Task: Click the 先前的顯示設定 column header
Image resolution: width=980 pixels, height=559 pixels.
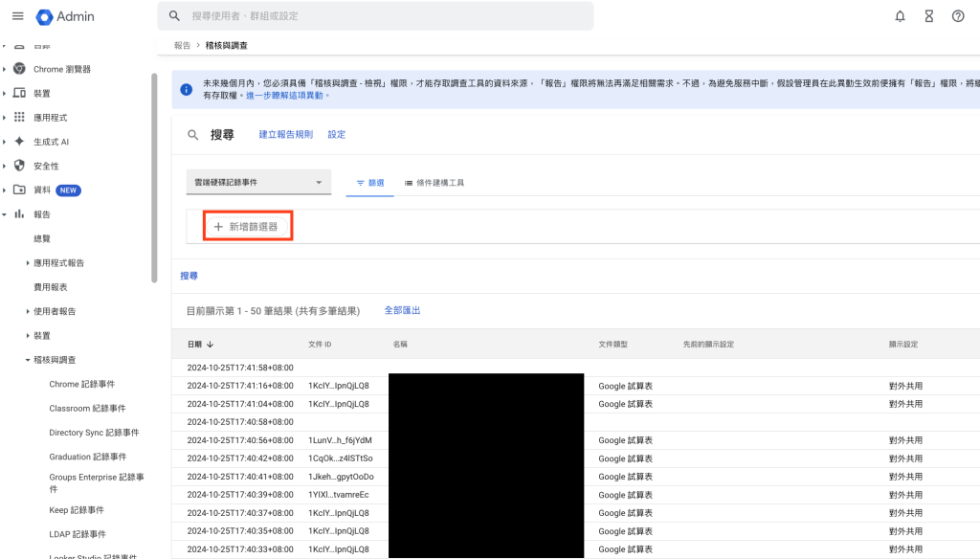Action: point(708,345)
